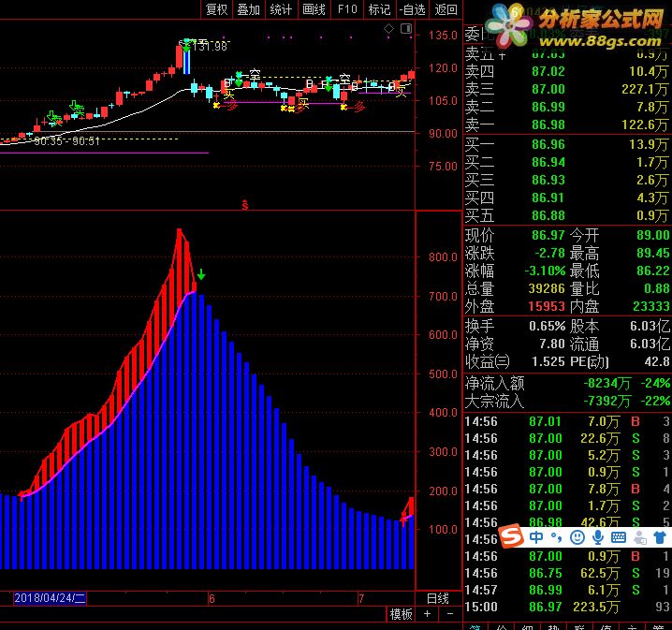Click 买五 price 86.88
This screenshot has width=672, height=630.
(x=548, y=215)
